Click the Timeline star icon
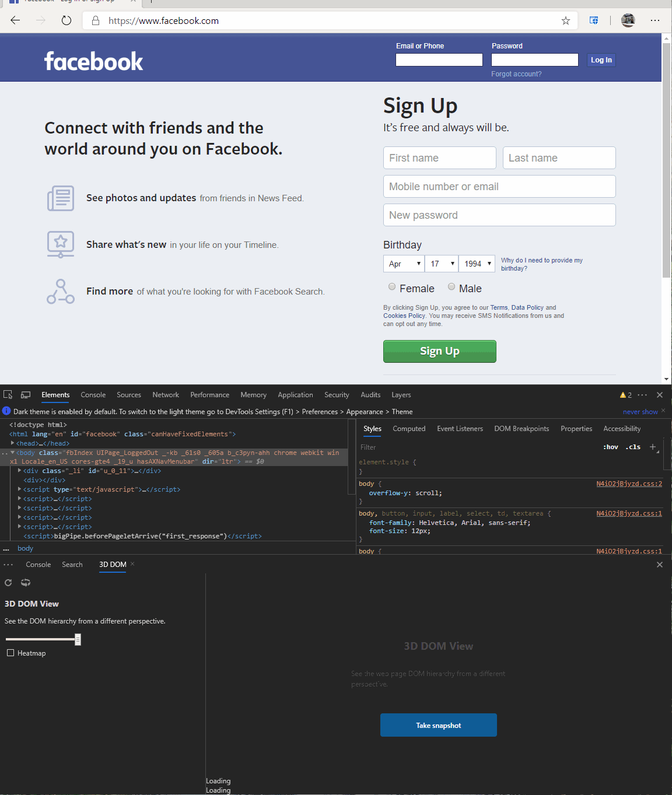672x795 pixels. click(61, 244)
